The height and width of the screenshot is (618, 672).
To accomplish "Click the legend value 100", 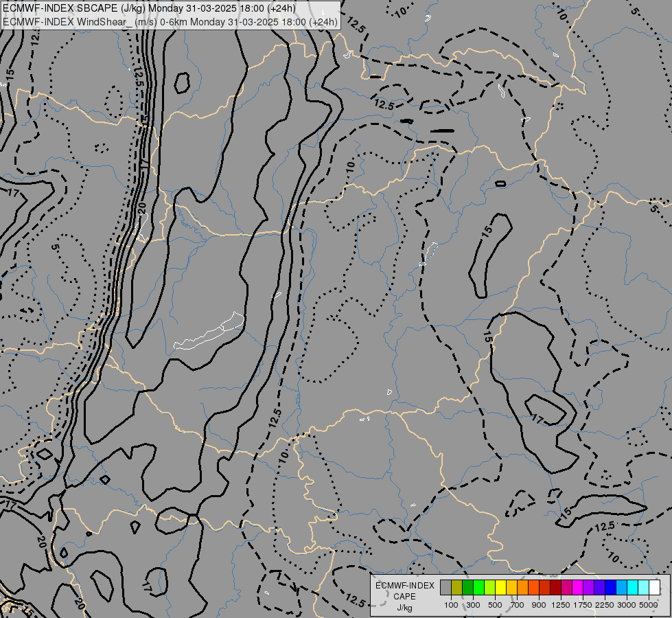I will click(x=451, y=605).
